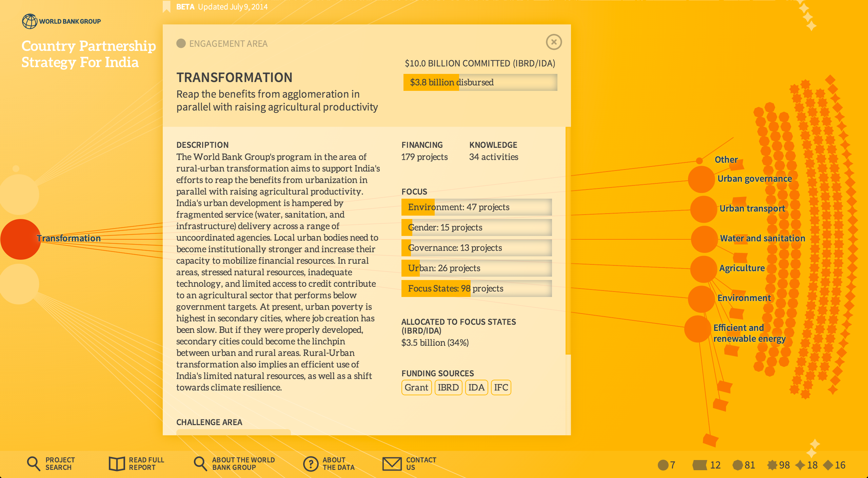The width and height of the screenshot is (868, 478).
Task: Click the diamond legend icon showing 16
Action: point(828,465)
